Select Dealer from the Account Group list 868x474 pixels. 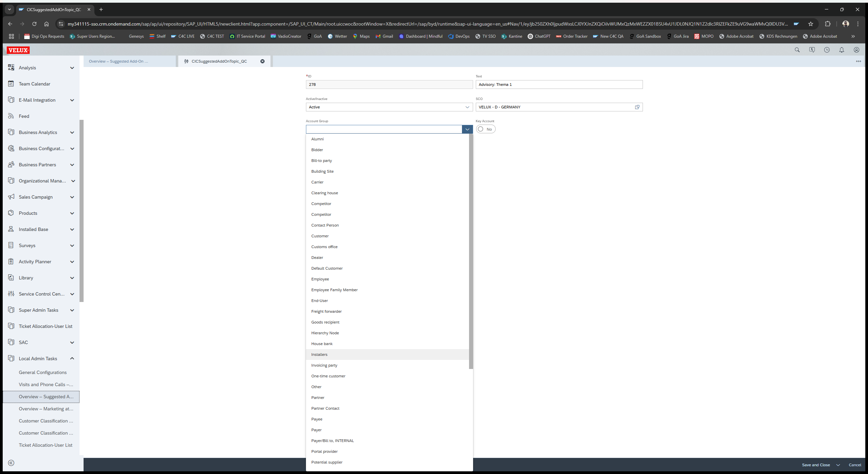pyautogui.click(x=387, y=258)
